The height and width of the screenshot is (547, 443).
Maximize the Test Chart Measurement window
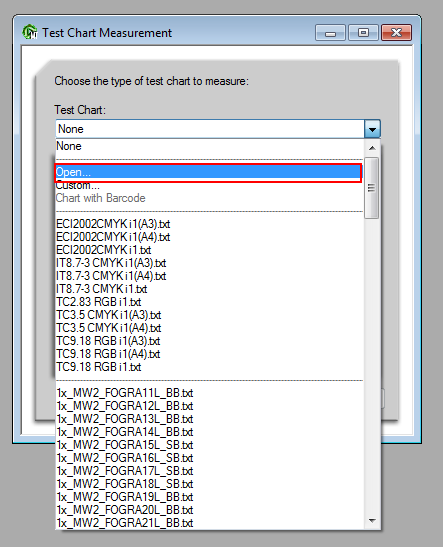[x=363, y=33]
